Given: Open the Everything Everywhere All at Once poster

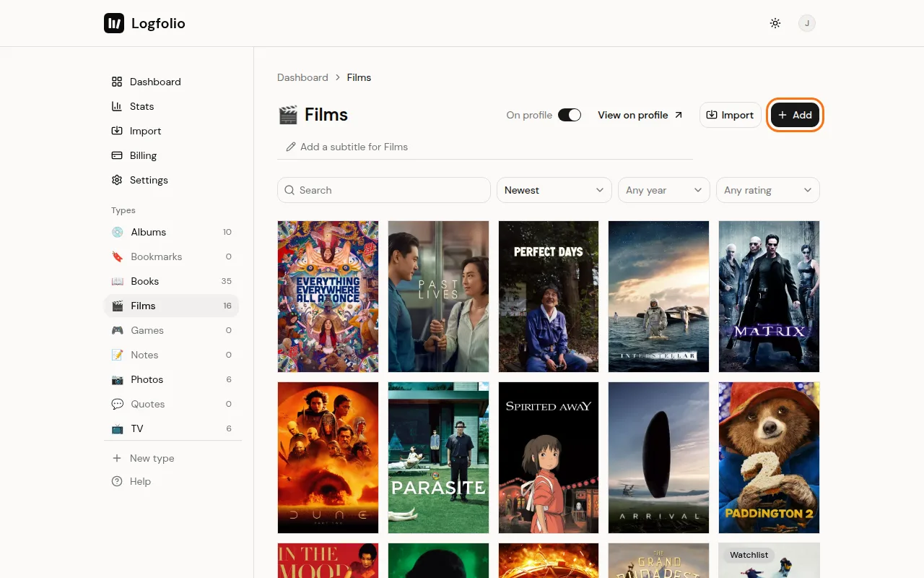Looking at the screenshot, I should click(x=328, y=296).
